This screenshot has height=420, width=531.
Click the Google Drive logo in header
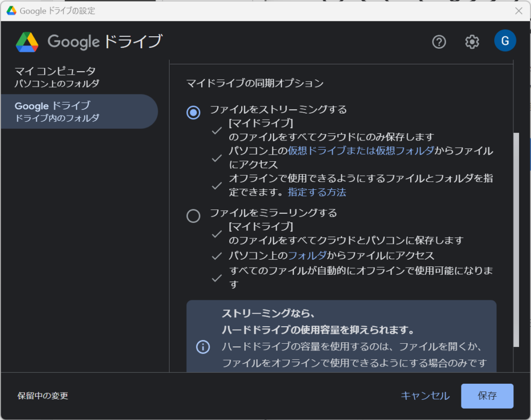click(27, 42)
